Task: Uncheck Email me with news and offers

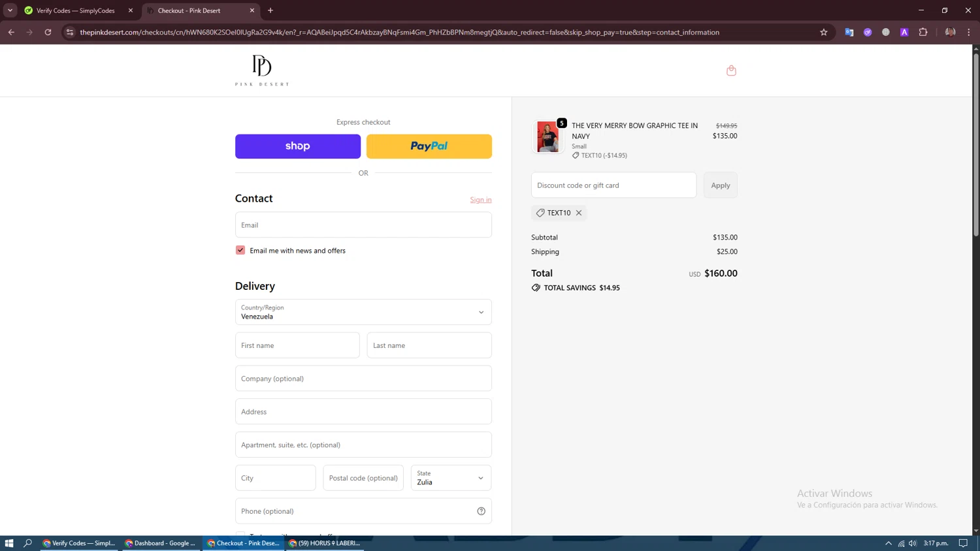Action: [240, 250]
